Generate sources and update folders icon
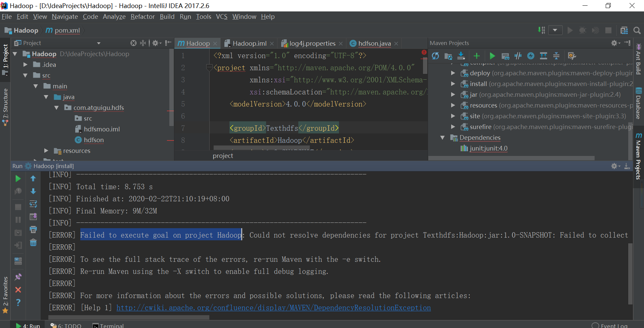 point(448,56)
